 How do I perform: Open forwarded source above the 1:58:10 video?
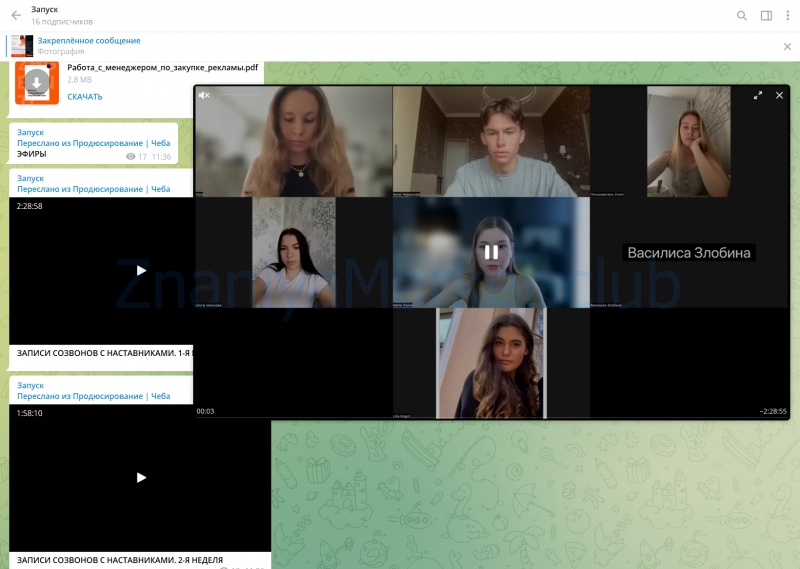click(x=93, y=396)
